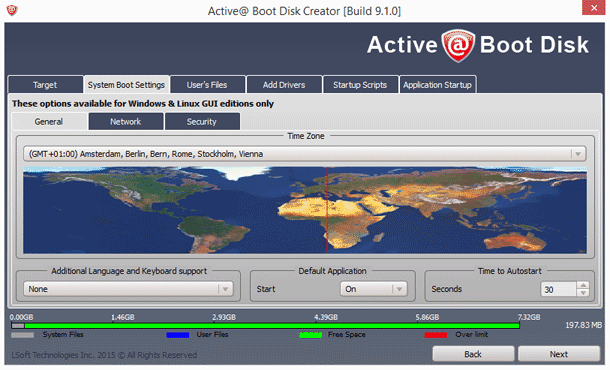This screenshot has width=610, height=370.
Task: Click the Back button
Action: (x=473, y=354)
